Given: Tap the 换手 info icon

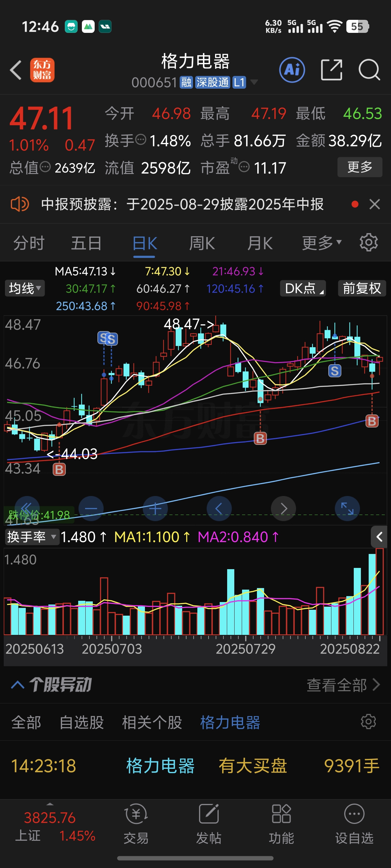Looking at the screenshot, I should [x=141, y=139].
